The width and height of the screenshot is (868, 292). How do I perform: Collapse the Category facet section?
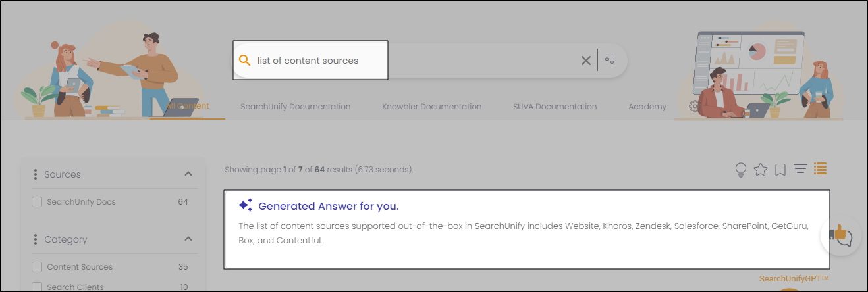(x=188, y=239)
